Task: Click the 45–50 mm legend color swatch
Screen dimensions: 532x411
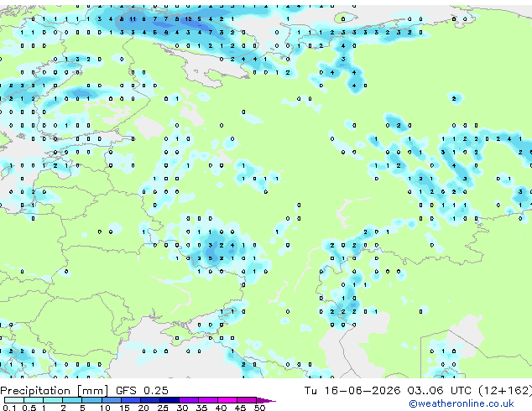Action: 247,400
